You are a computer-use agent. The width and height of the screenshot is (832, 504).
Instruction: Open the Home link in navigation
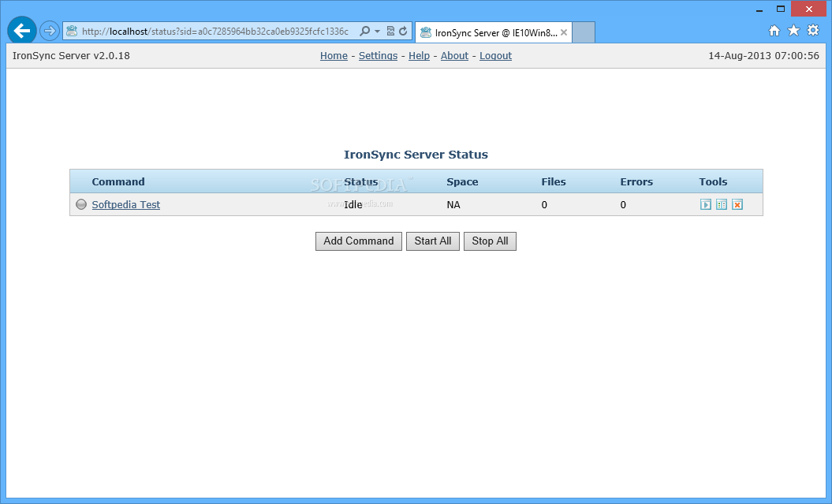coord(334,56)
